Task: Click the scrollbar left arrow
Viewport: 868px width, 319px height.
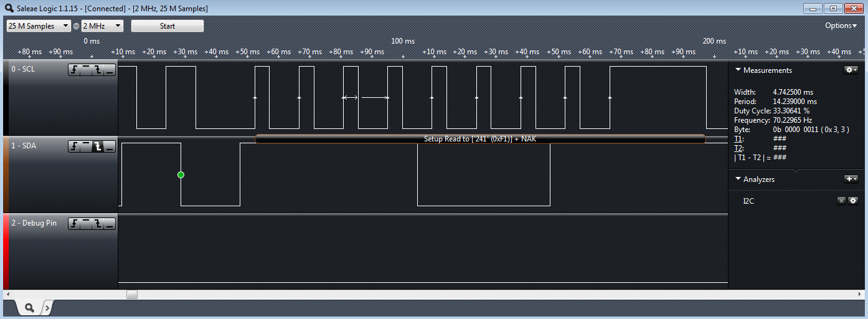Action: pyautogui.click(x=7, y=294)
